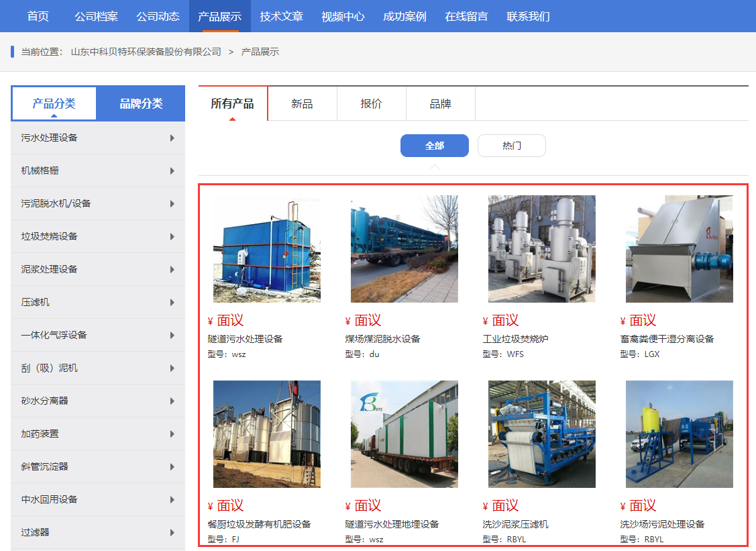
Task: Expand the 污水处理设备 category arrow
Action: [172, 138]
